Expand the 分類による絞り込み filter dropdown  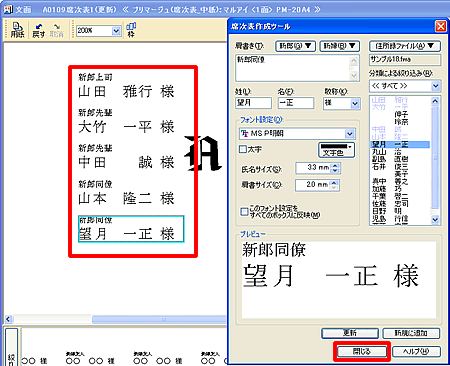(x=435, y=86)
